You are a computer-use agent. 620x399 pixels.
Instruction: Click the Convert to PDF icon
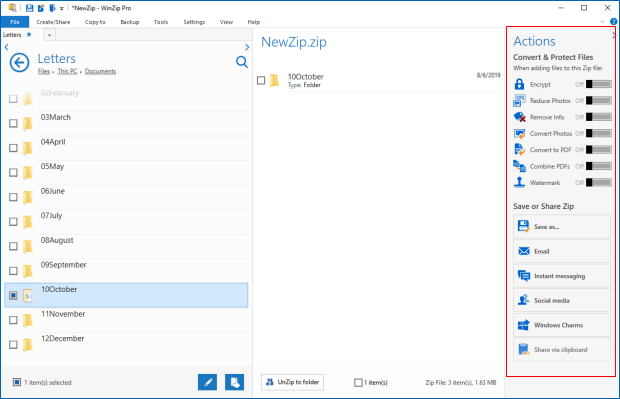coord(519,150)
